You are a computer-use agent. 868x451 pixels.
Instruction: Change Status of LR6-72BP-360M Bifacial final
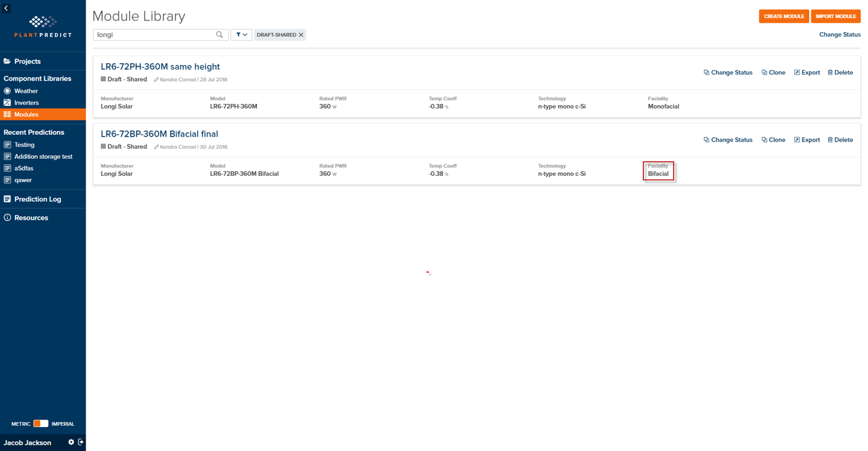728,140
